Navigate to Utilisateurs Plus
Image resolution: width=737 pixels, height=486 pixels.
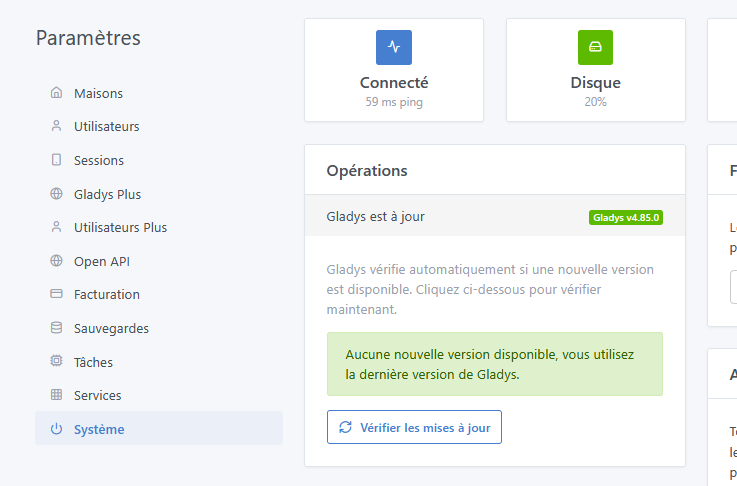click(159, 227)
